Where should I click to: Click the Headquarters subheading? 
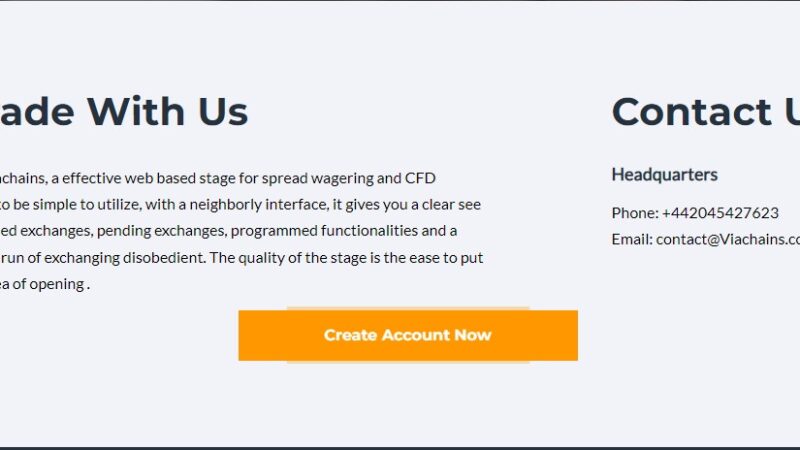[x=664, y=175]
